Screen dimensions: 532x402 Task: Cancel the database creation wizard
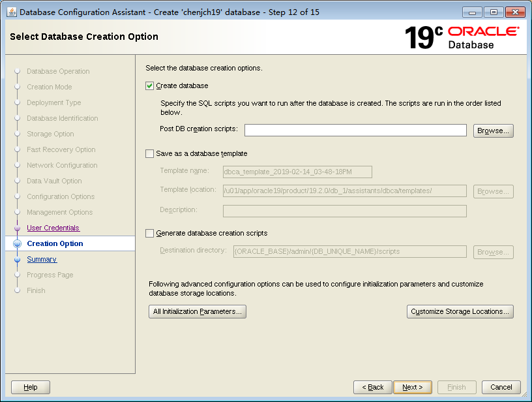point(501,387)
